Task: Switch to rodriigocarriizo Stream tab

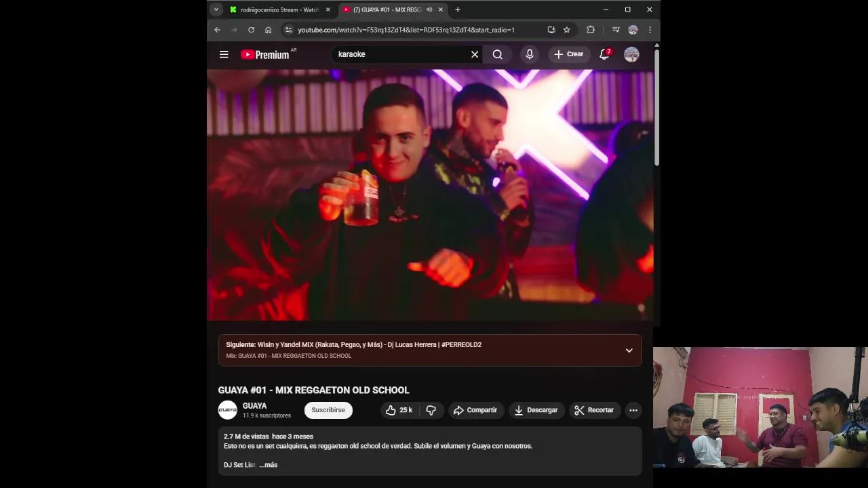Action: (279, 9)
